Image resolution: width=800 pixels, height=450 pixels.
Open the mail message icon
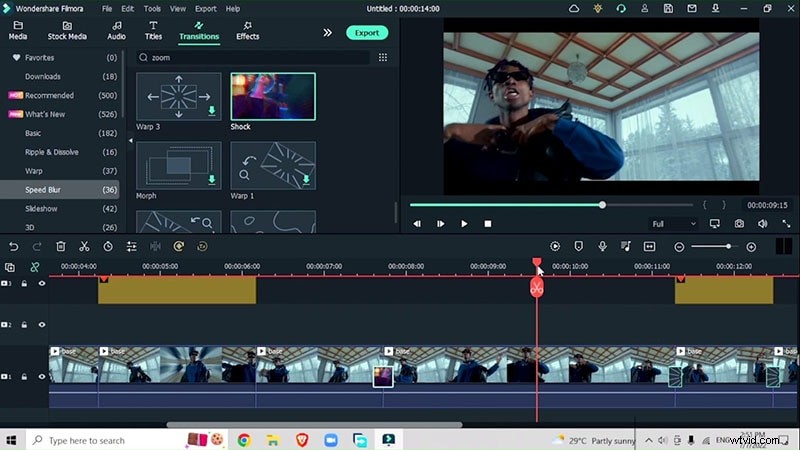pyautogui.click(x=692, y=9)
